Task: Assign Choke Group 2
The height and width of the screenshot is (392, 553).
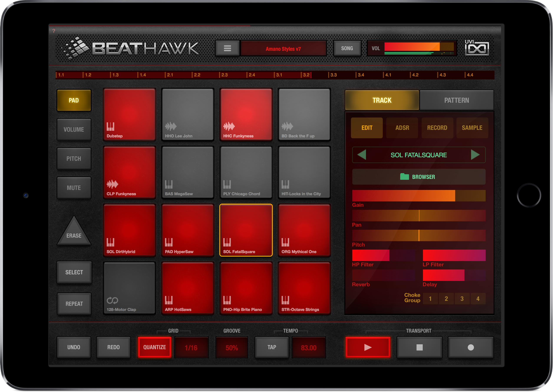Action: (446, 299)
